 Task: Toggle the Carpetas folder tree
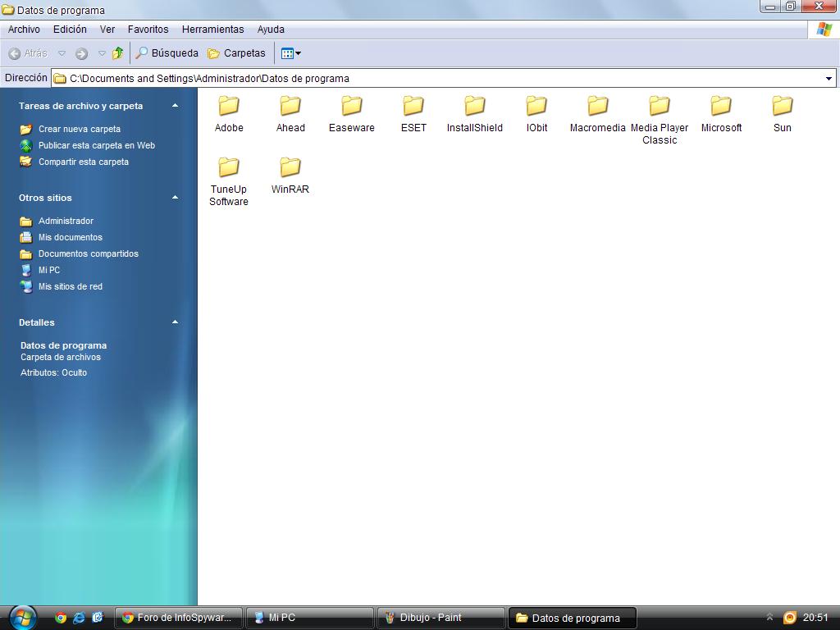[x=236, y=53]
